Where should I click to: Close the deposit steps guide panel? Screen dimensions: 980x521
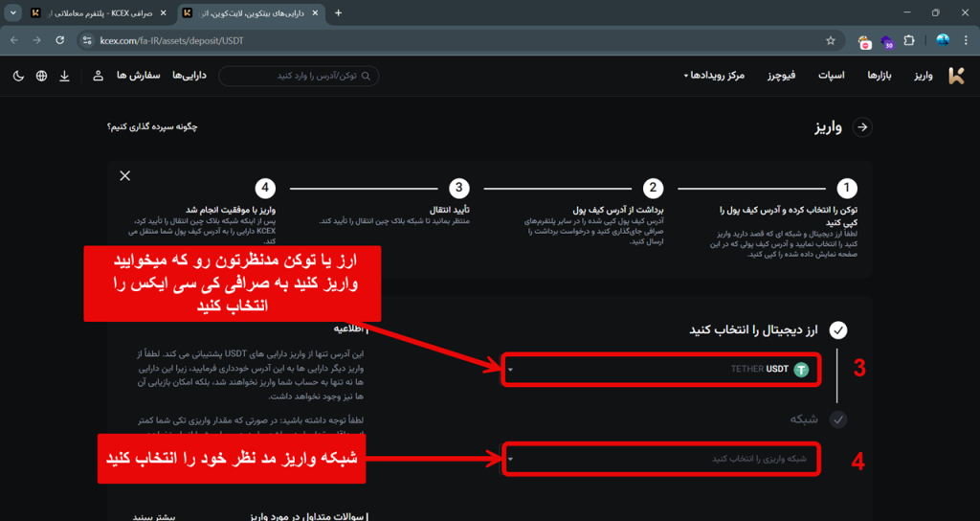(125, 176)
